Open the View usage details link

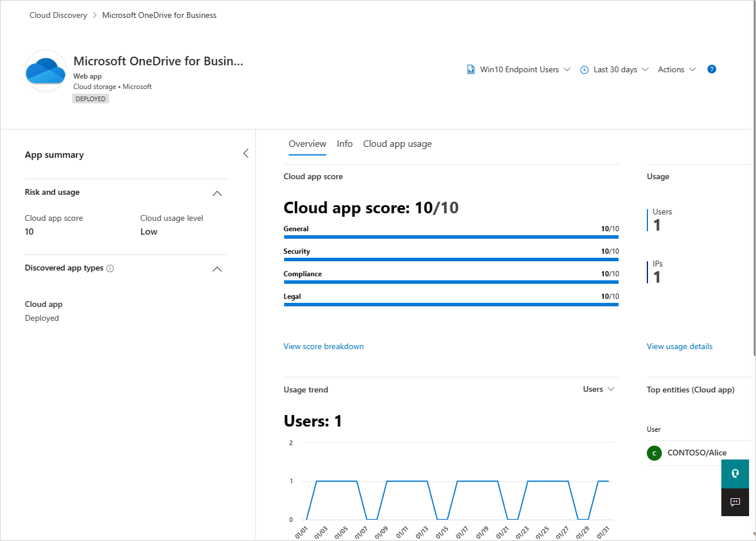(679, 346)
